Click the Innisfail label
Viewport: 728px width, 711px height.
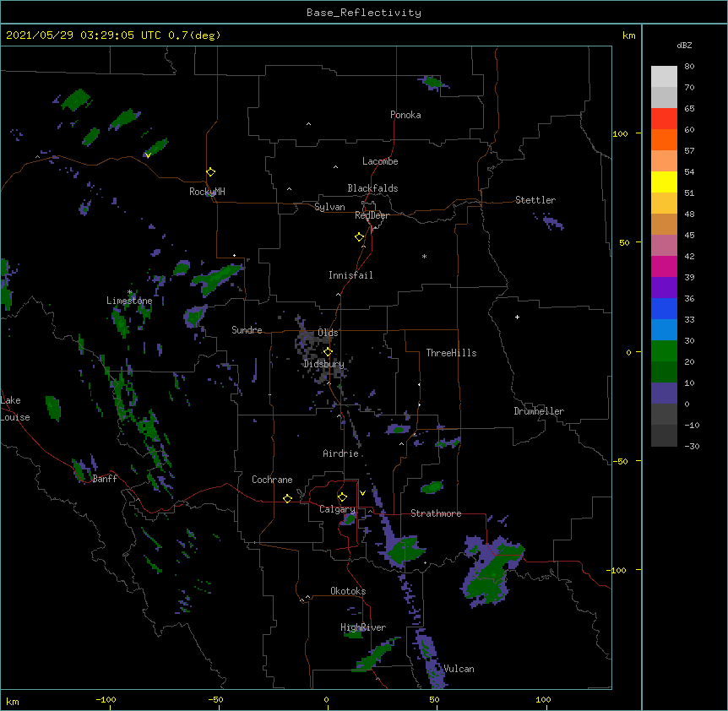350,275
